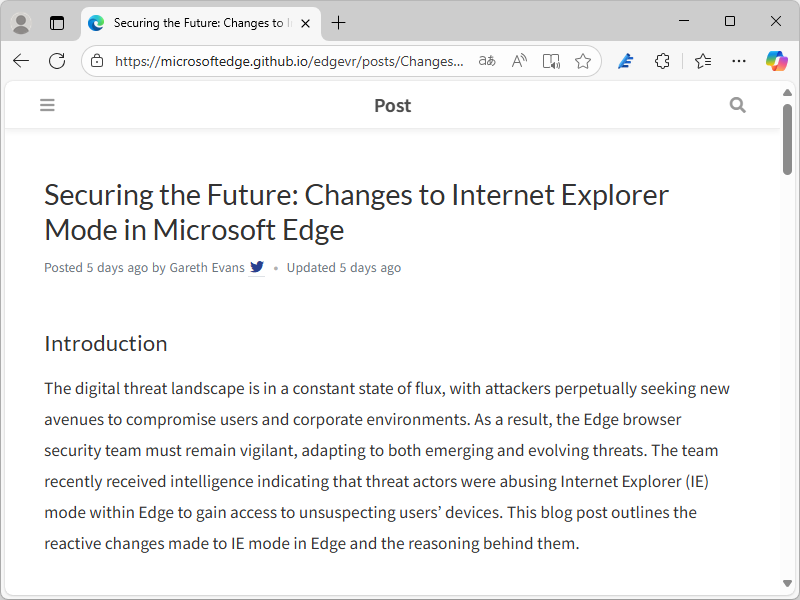Viewport: 800px width, 600px height.
Task: Add this page to favorites
Action: (583, 61)
